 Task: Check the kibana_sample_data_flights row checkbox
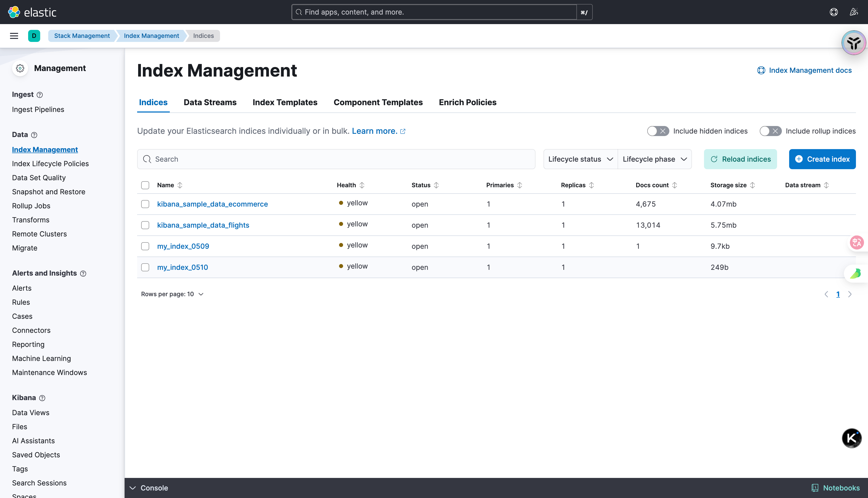145,225
